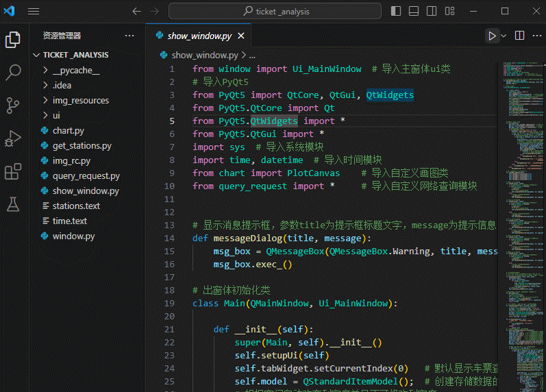The height and width of the screenshot is (392, 546).
Task: Run the Python file with play button
Action: pyautogui.click(x=492, y=36)
